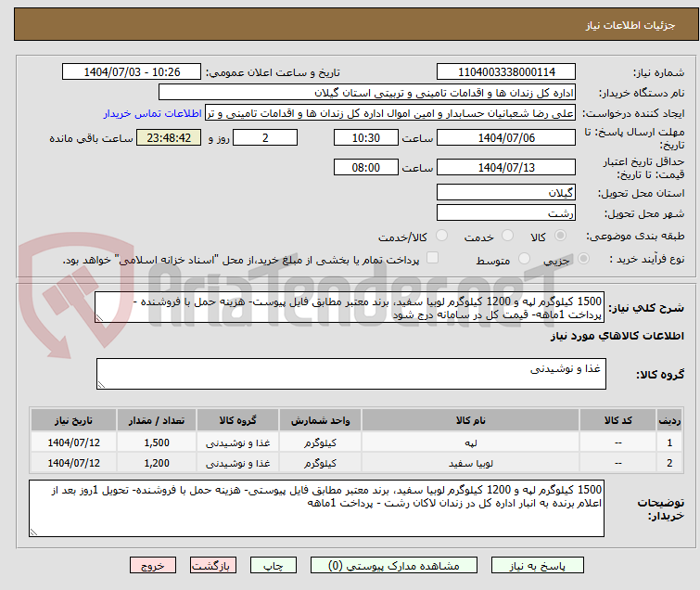
Task: Click the غذا و نوشیدنی cell in لپه row
Action: tap(237, 442)
